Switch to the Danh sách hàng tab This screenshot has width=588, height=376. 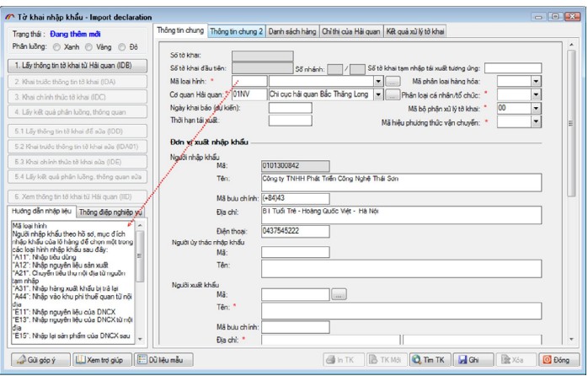(x=291, y=31)
